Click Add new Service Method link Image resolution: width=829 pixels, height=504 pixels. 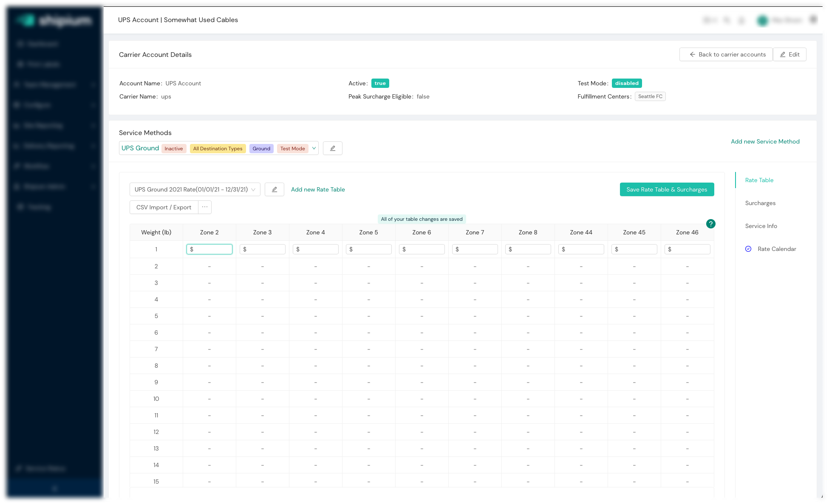(x=765, y=141)
